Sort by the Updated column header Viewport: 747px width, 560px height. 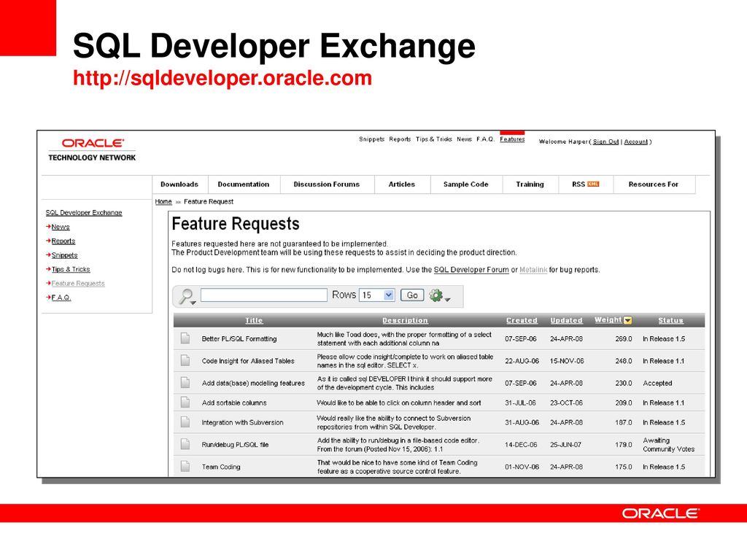(x=566, y=321)
